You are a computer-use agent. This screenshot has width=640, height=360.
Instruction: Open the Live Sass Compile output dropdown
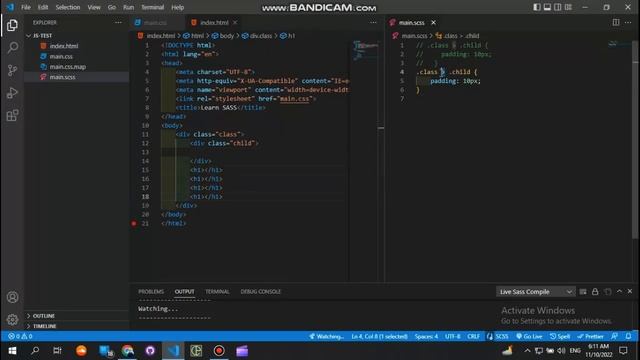(536, 291)
